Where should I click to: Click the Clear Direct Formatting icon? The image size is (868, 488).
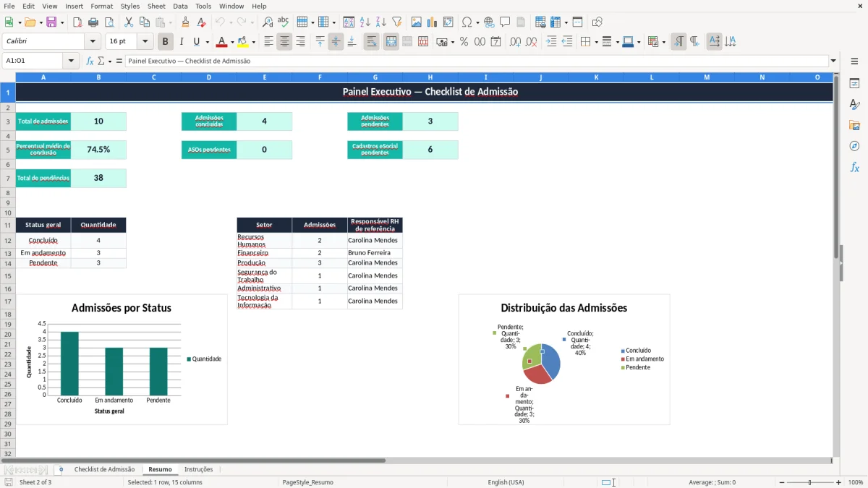(201, 22)
